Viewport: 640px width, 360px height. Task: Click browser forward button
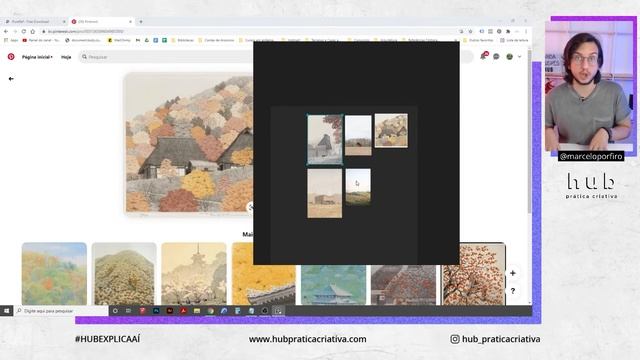click(15, 31)
